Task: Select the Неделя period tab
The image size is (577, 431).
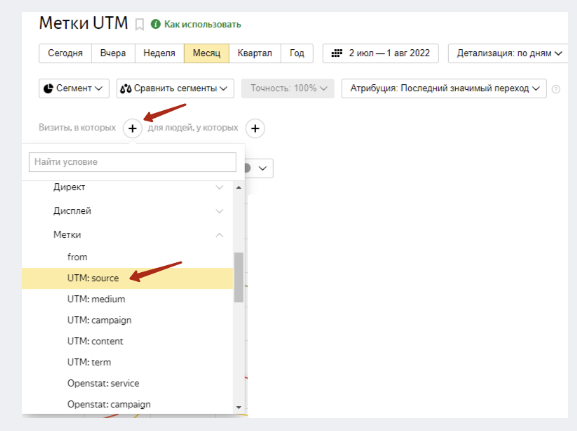Action: click(159, 53)
